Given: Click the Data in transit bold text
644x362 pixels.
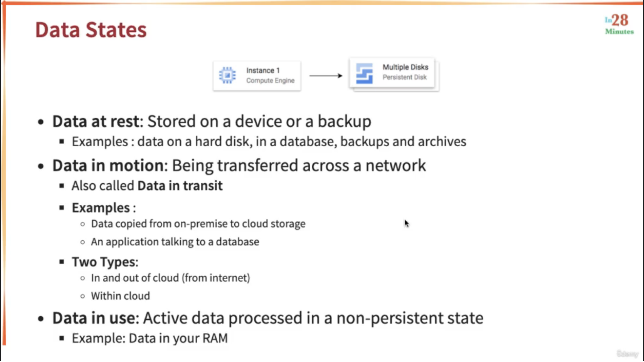Looking at the screenshot, I should coord(180,186).
